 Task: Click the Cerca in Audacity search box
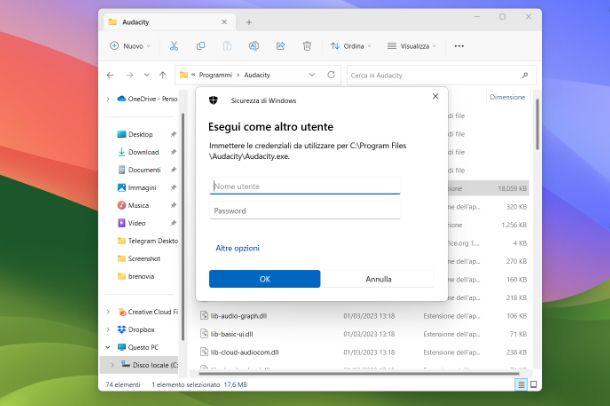(x=441, y=75)
